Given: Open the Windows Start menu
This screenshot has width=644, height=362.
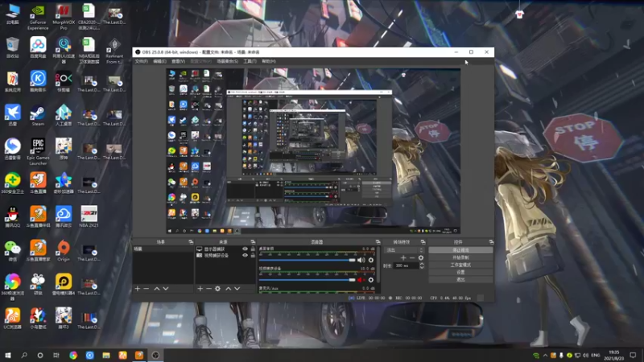Looking at the screenshot, I should click(x=8, y=355).
